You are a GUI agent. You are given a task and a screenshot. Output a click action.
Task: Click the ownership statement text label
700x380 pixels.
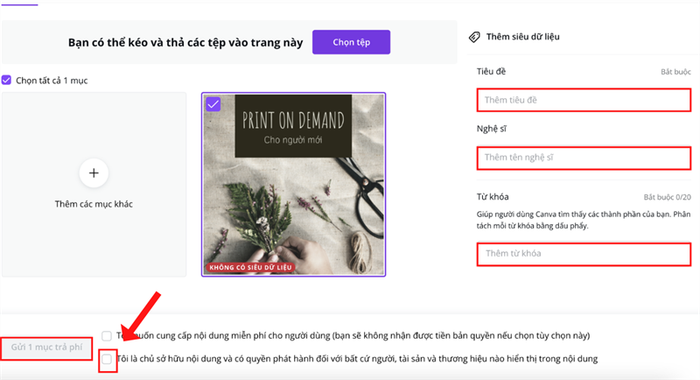click(357, 359)
